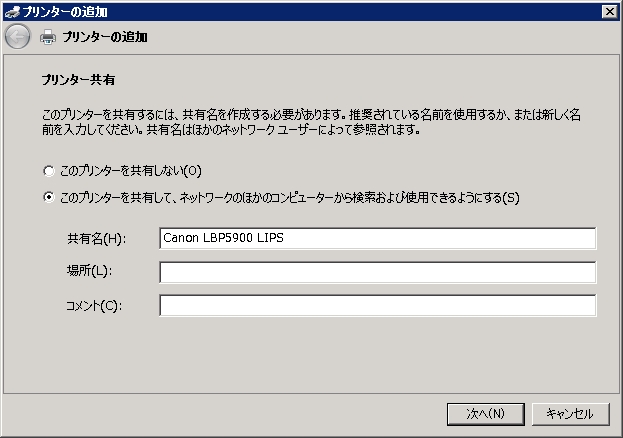Focus the empty コメント text field
Image resolution: width=623 pixels, height=438 pixels.
click(x=377, y=305)
